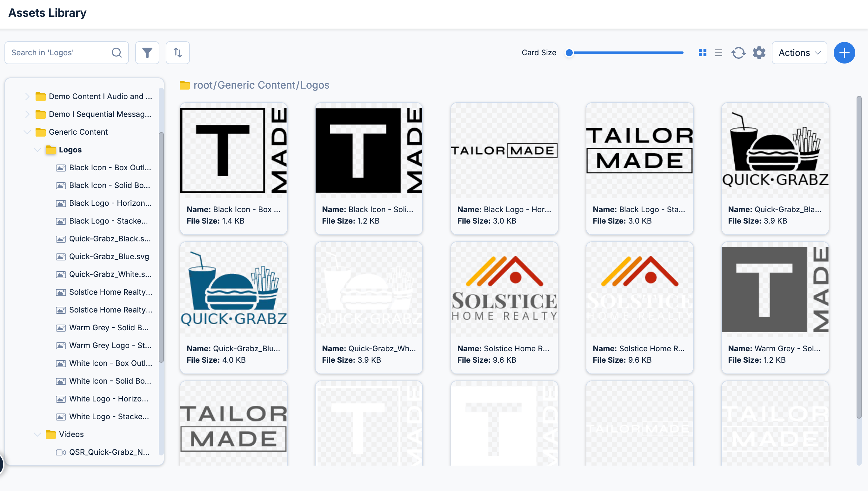Click Demo I Sequential Messag... folder icon
The height and width of the screenshot is (491, 868).
pos(40,114)
